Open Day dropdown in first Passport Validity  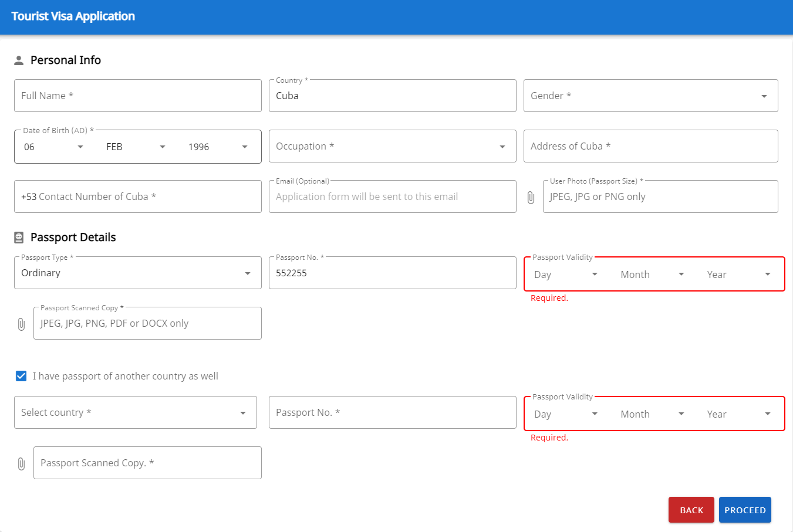coord(566,275)
